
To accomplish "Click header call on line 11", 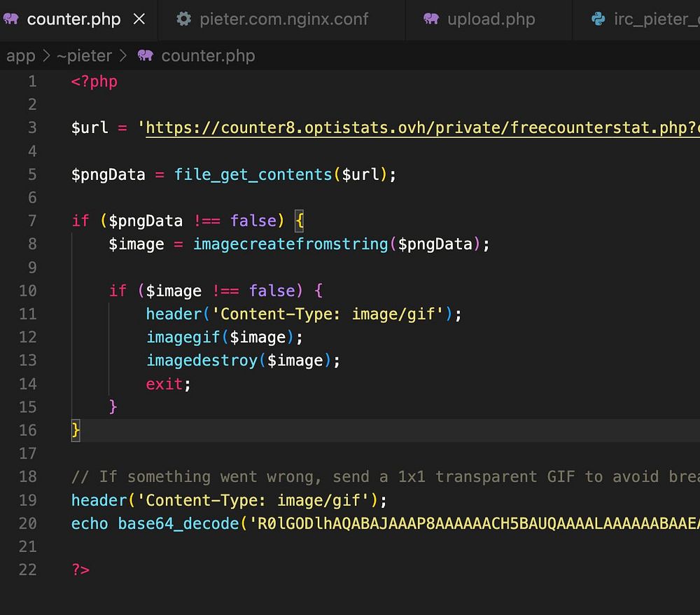I will [174, 314].
